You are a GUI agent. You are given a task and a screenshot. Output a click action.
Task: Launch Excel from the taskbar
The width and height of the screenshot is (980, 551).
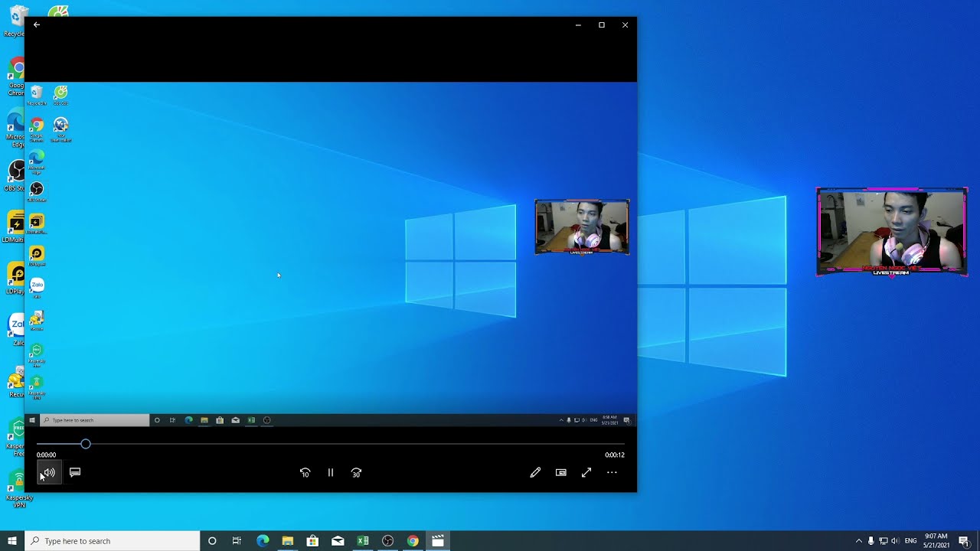[363, 541]
